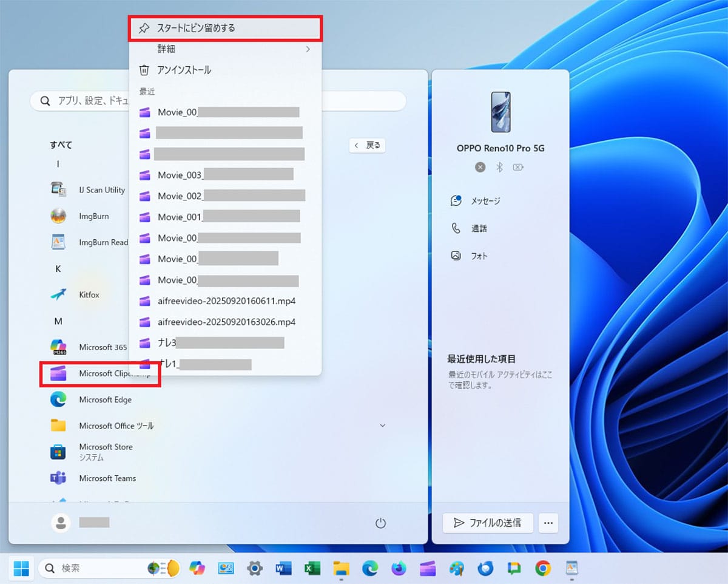Screen dimensions: 728x584
Task: Open Settings gear on the taskbar
Action: [x=255, y=568]
